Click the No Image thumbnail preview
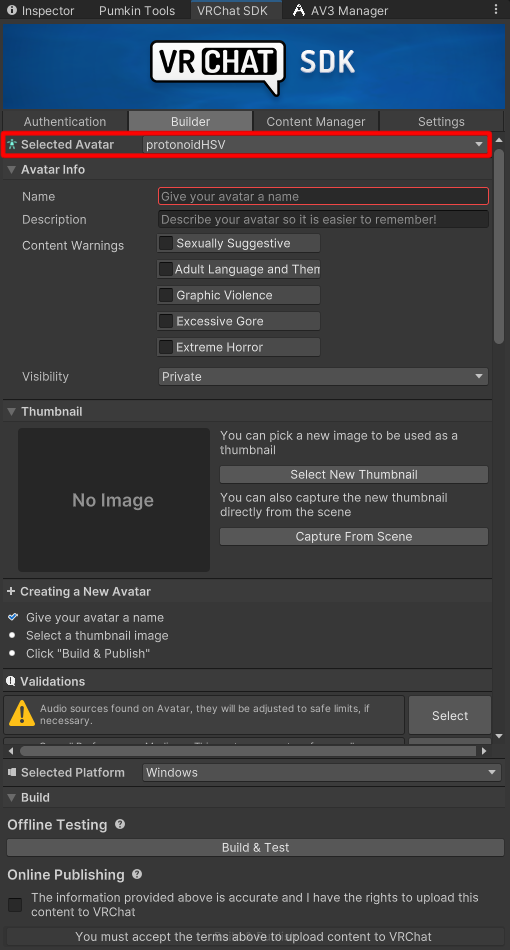The height and width of the screenshot is (950, 510). (x=114, y=500)
